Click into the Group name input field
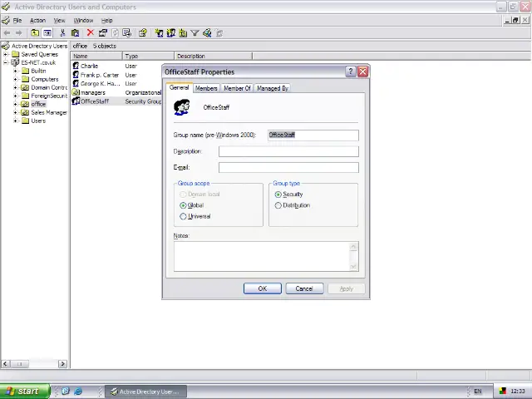The height and width of the screenshot is (399, 532). [x=313, y=135]
